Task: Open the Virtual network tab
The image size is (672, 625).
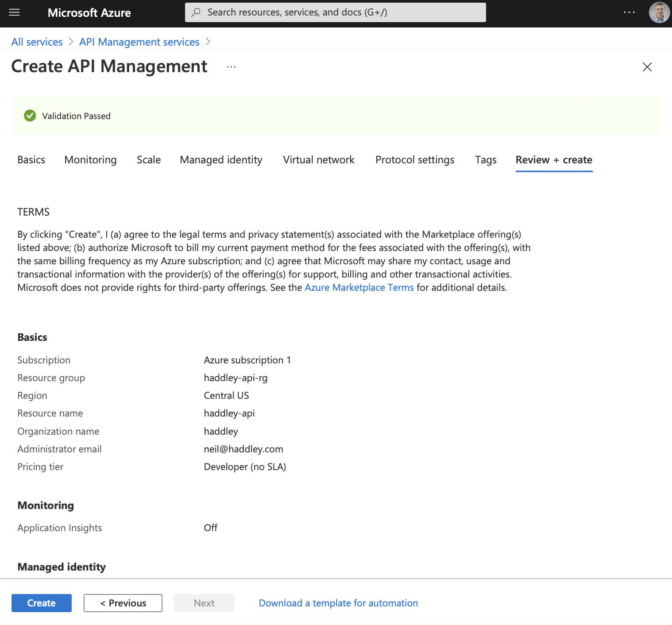Action: coord(319,160)
